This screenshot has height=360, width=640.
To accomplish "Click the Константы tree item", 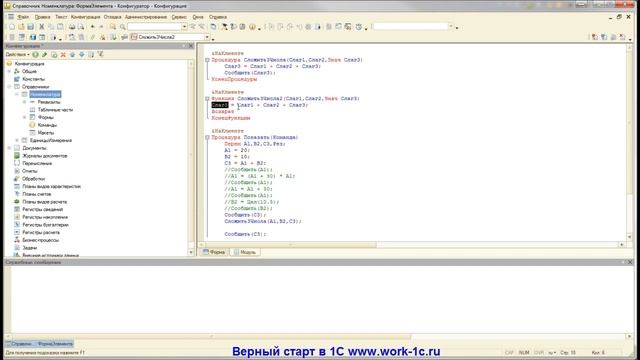I will pos(33,79).
